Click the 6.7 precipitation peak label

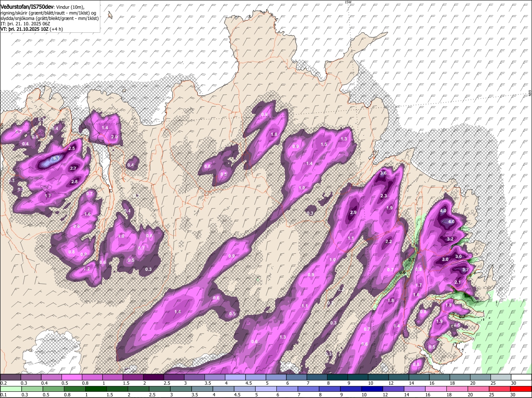point(57,158)
